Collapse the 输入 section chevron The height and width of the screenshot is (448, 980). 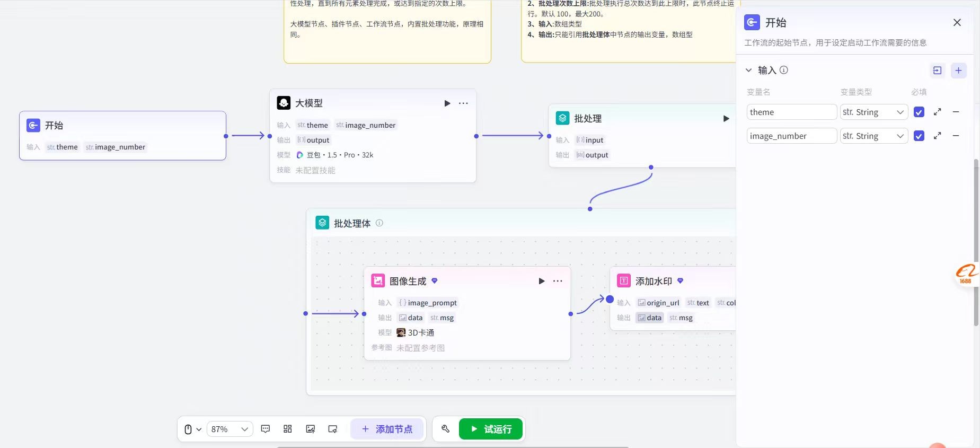(x=748, y=70)
